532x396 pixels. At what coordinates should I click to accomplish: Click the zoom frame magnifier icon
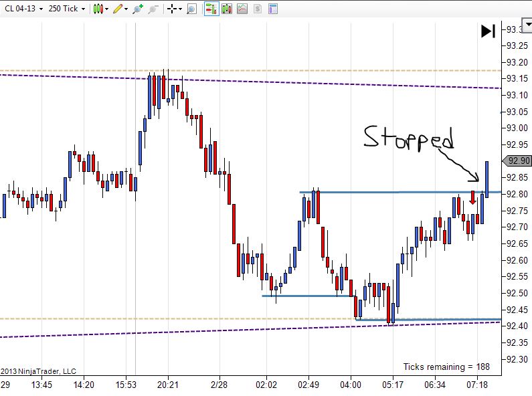click(x=191, y=9)
